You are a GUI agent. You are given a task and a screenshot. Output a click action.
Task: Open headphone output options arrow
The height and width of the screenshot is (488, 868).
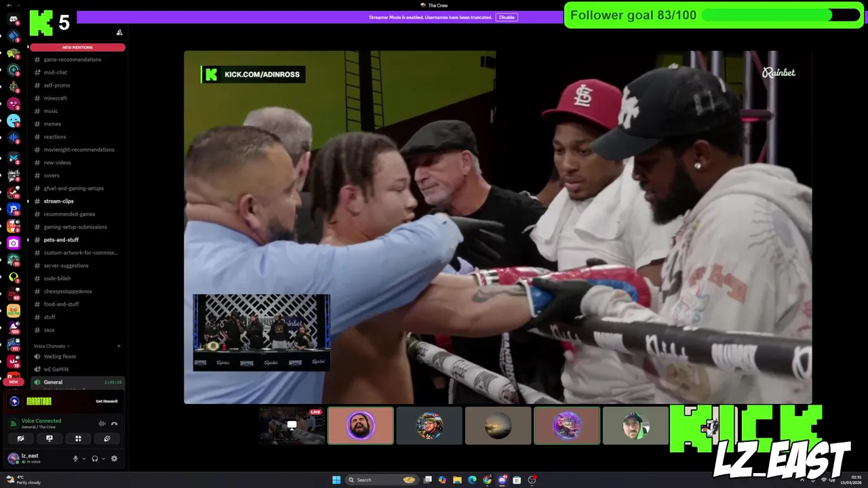coord(103,459)
